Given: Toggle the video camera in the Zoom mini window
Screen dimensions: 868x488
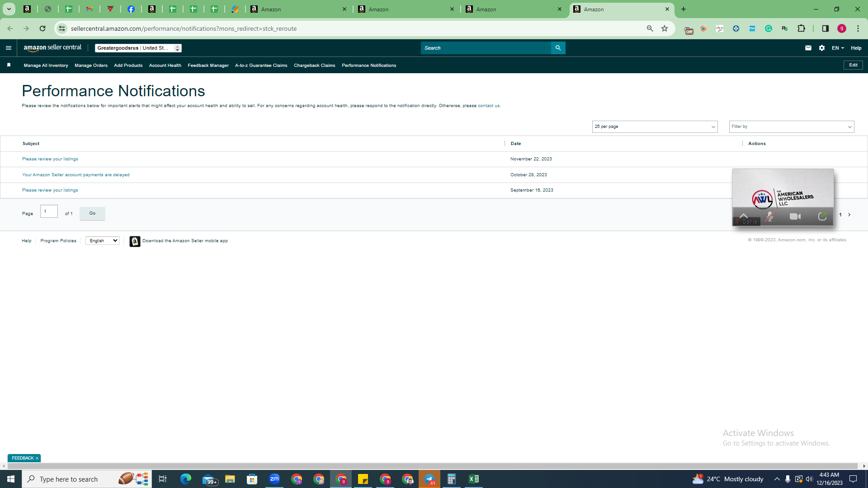Looking at the screenshot, I should point(795,217).
